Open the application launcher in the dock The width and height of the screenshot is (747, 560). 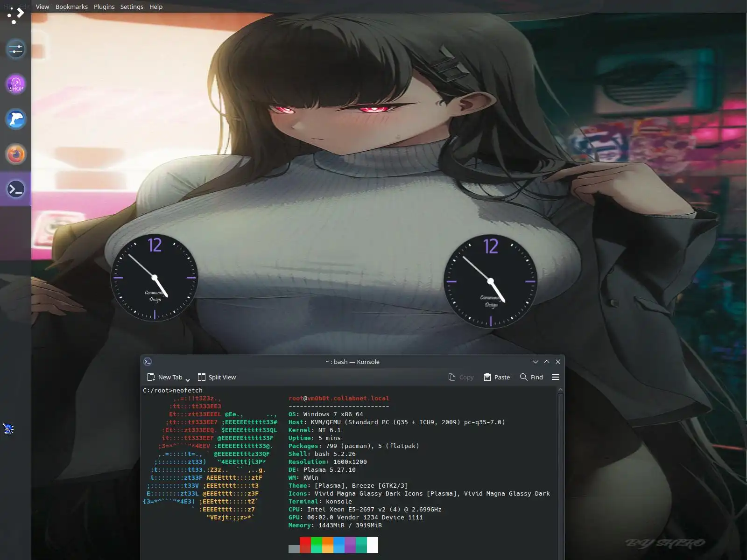pos(15,15)
